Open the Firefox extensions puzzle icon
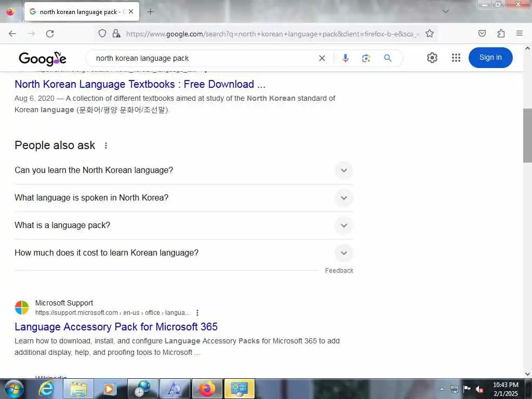This screenshot has height=399, width=532. coord(501,33)
